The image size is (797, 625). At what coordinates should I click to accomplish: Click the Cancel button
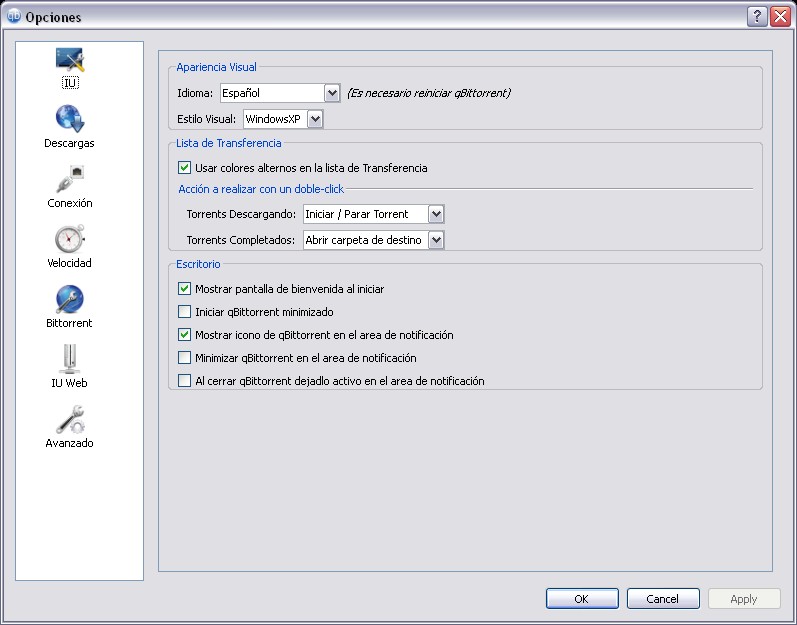pos(663,599)
